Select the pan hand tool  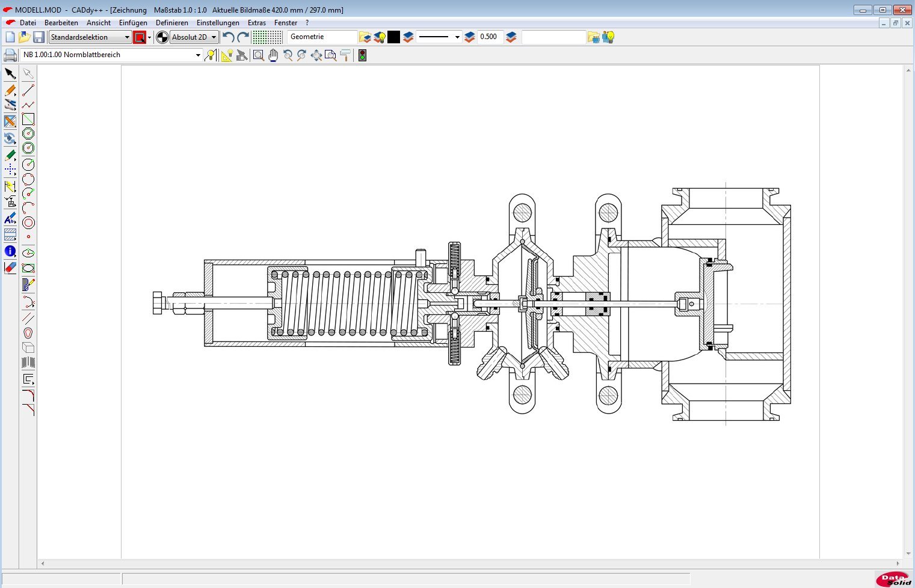pos(273,55)
